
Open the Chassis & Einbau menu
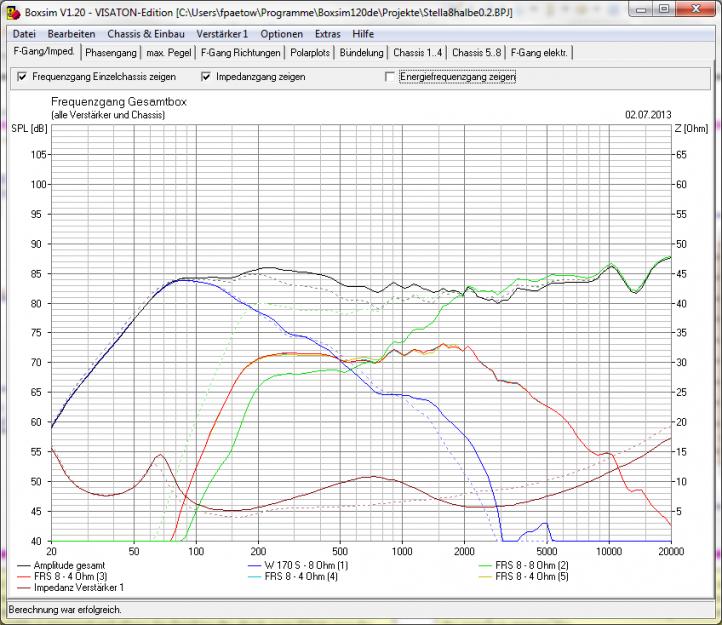[146, 34]
